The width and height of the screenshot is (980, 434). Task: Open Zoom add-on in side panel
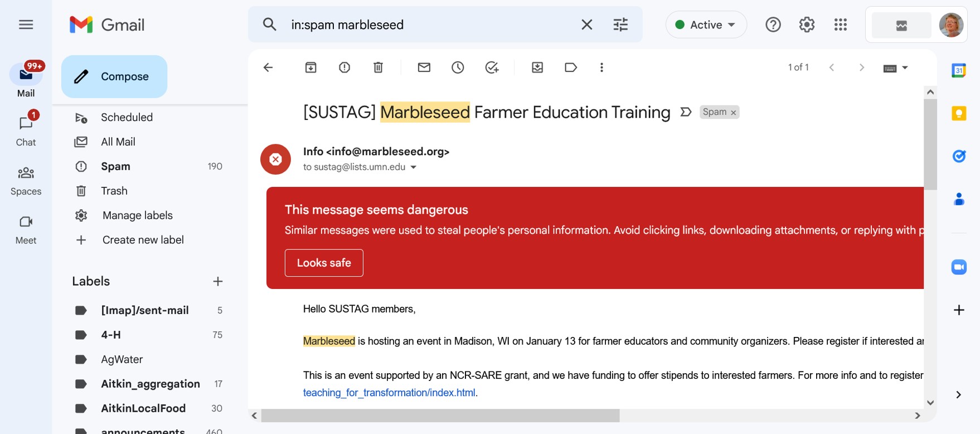click(959, 267)
